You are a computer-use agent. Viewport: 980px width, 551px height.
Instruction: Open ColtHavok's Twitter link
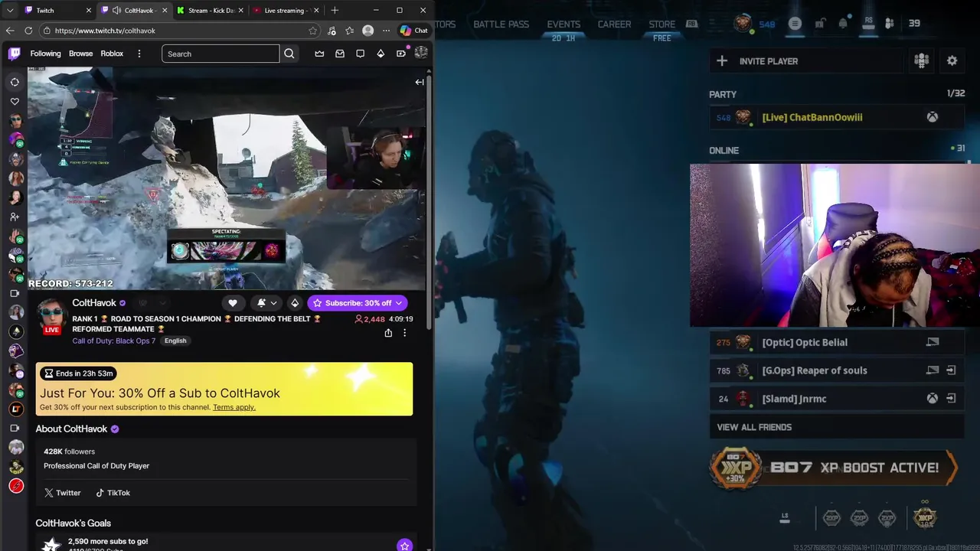62,493
